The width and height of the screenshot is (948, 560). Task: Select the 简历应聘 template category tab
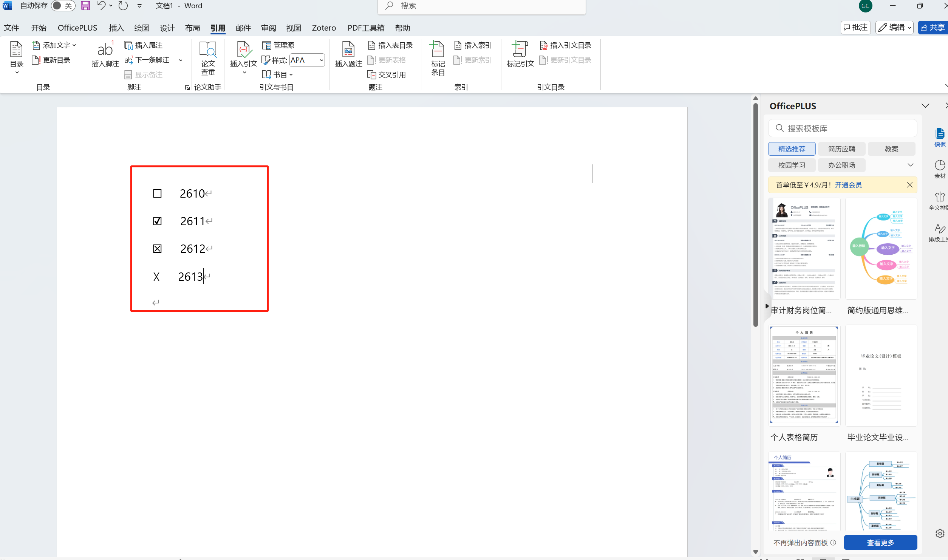841,149
